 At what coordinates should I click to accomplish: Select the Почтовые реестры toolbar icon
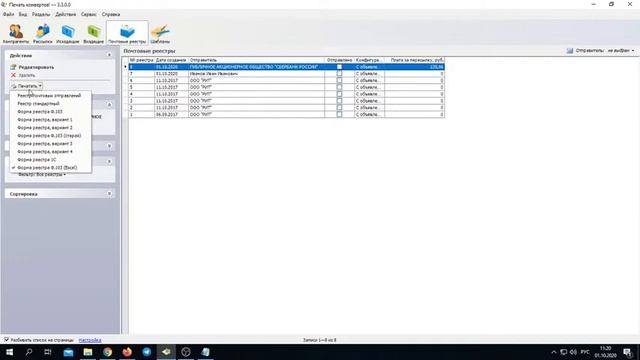pos(127,32)
